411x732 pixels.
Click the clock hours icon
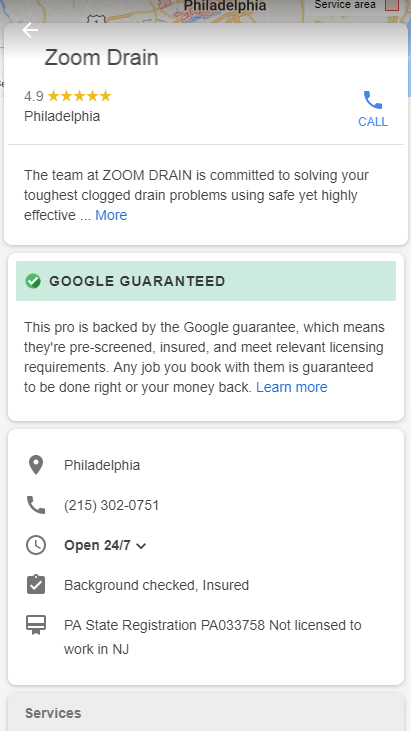coord(36,545)
